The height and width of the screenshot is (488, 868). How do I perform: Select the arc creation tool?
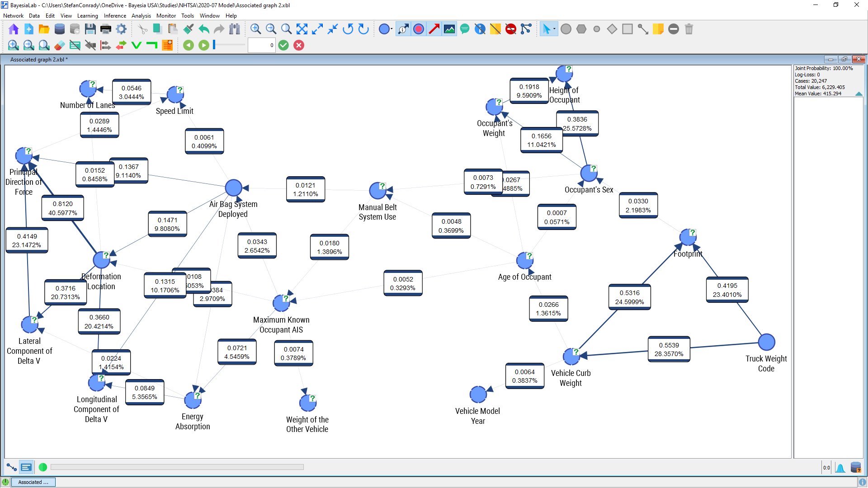643,29
